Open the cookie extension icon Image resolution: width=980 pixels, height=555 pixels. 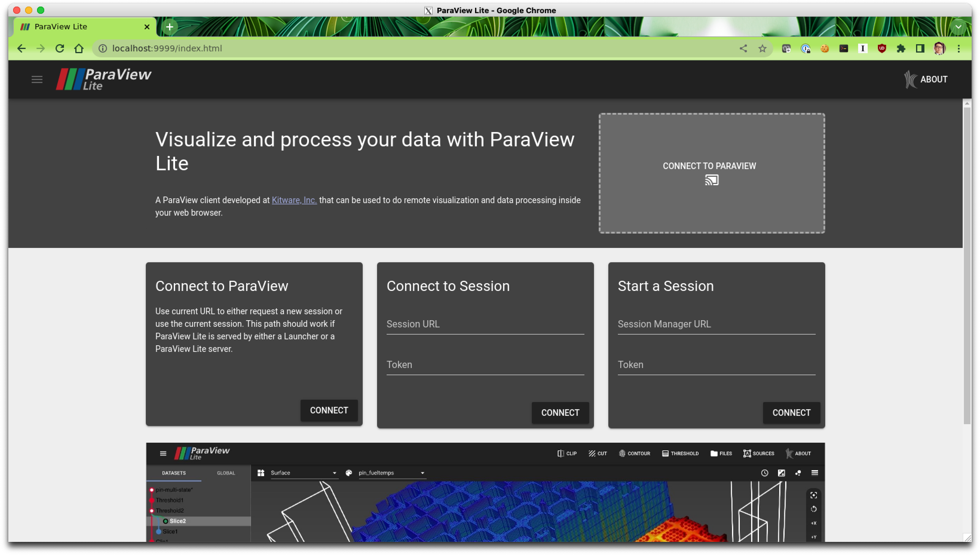[824, 48]
